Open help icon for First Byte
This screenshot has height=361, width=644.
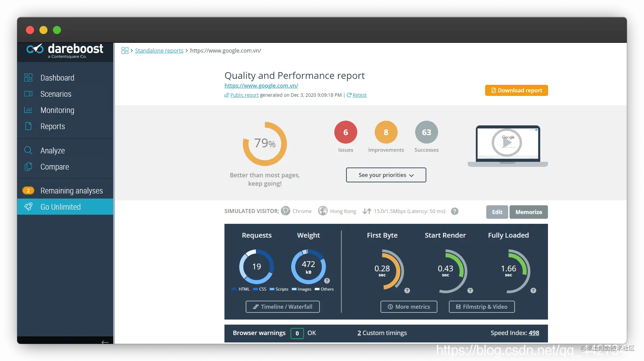click(407, 291)
